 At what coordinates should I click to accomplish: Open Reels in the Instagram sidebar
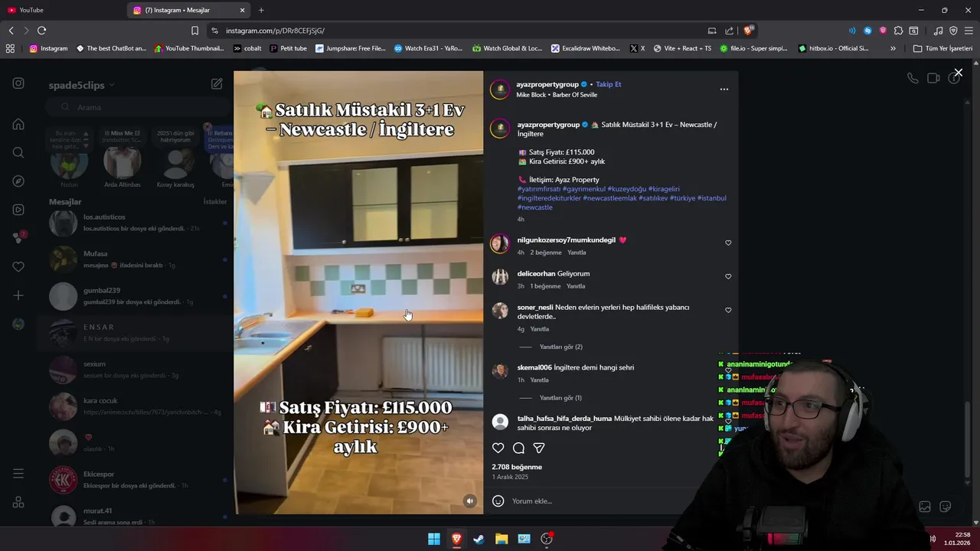click(18, 210)
